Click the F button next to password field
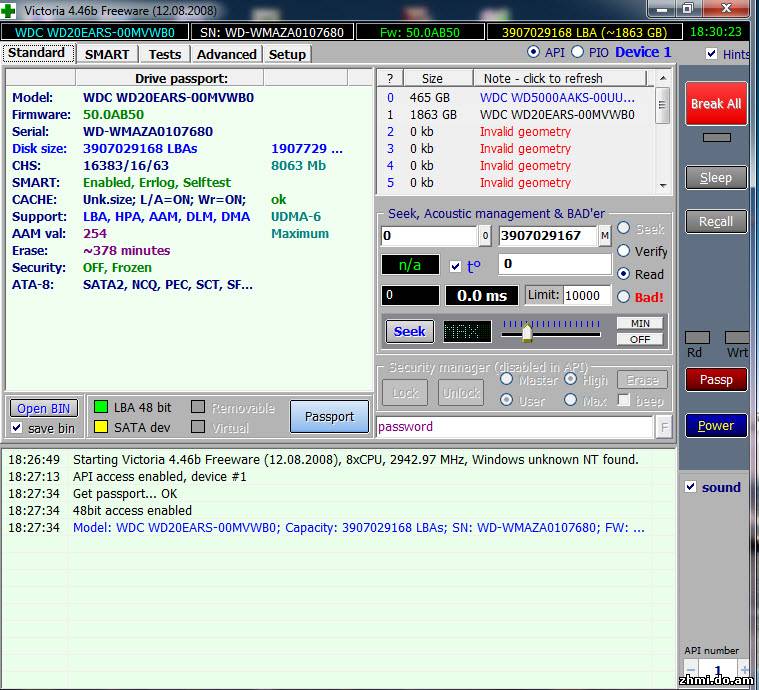Screen dimensions: 759x690 point(664,427)
